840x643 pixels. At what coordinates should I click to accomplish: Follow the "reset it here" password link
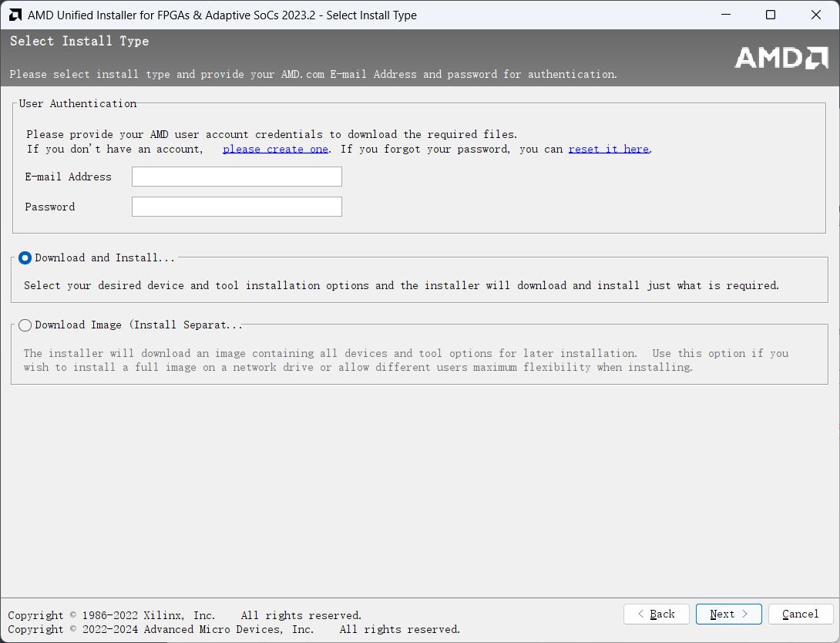click(608, 149)
